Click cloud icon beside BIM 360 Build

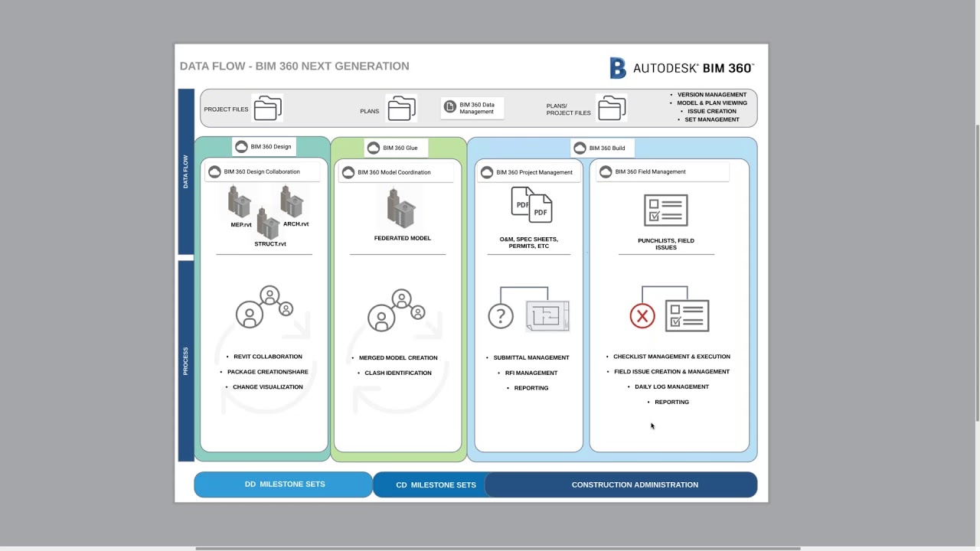pos(580,148)
